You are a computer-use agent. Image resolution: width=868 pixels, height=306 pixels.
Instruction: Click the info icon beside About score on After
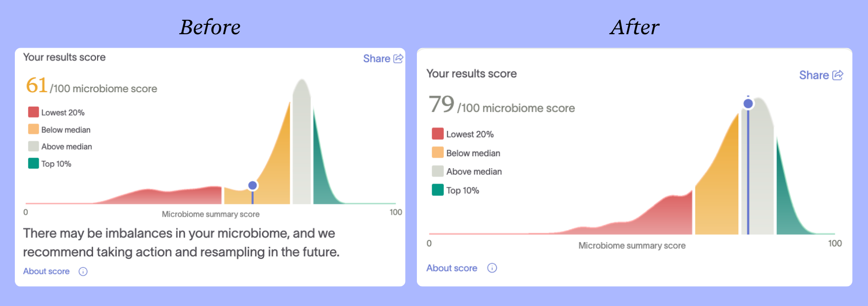(x=492, y=268)
